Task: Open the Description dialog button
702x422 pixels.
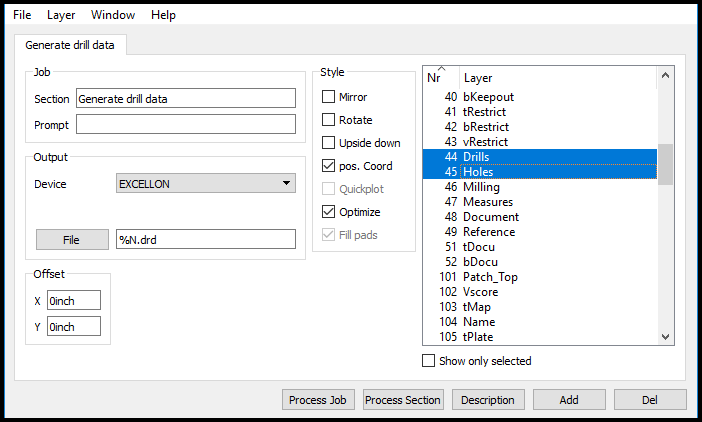Action: 488,400
